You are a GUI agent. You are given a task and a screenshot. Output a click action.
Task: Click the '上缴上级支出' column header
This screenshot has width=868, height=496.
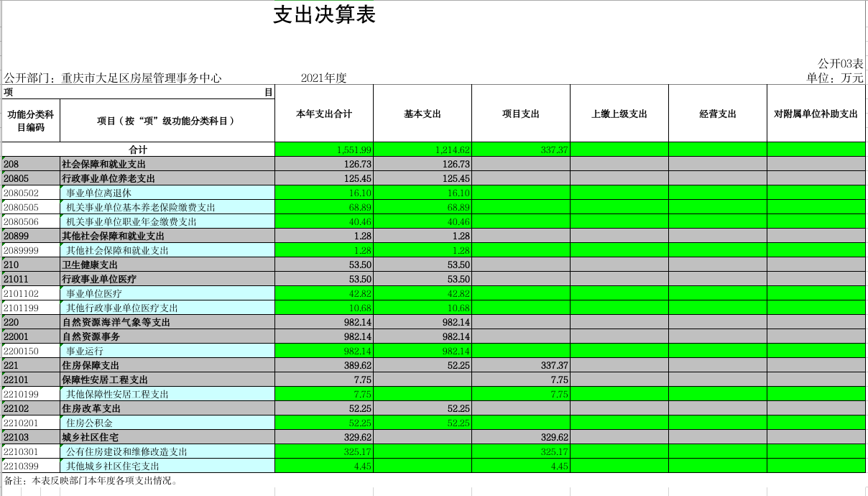click(x=619, y=114)
